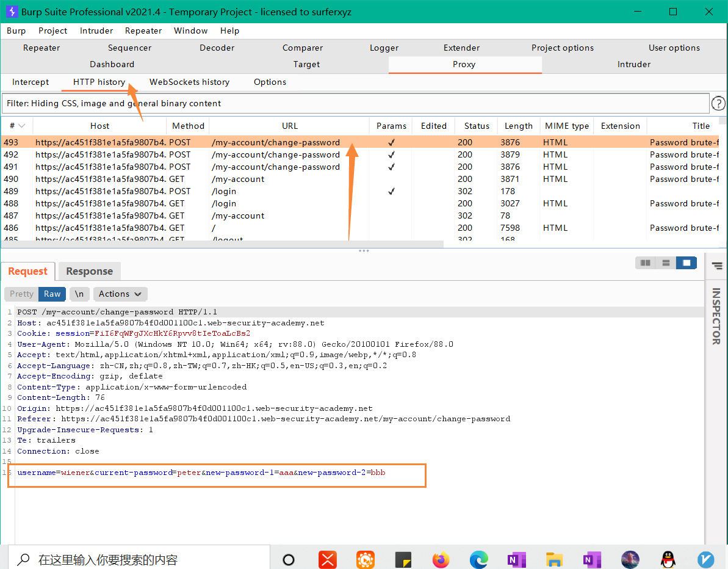Sort history by Host column header
This screenshot has height=569, width=728.
coord(99,126)
